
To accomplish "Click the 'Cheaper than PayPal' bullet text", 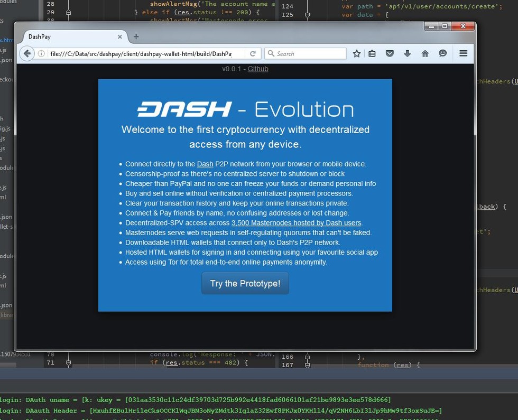I will point(251,184).
